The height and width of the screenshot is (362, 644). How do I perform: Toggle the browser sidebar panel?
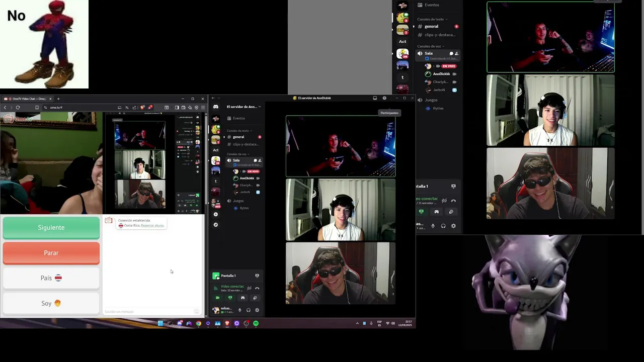point(177,108)
